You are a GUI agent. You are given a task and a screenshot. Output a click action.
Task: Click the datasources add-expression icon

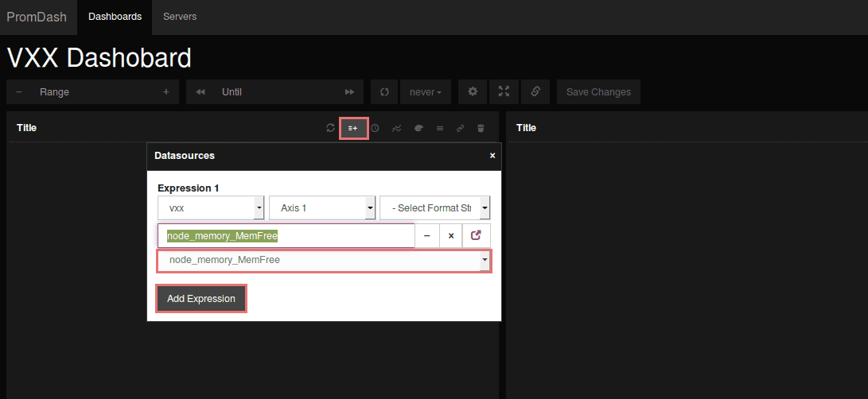click(353, 128)
